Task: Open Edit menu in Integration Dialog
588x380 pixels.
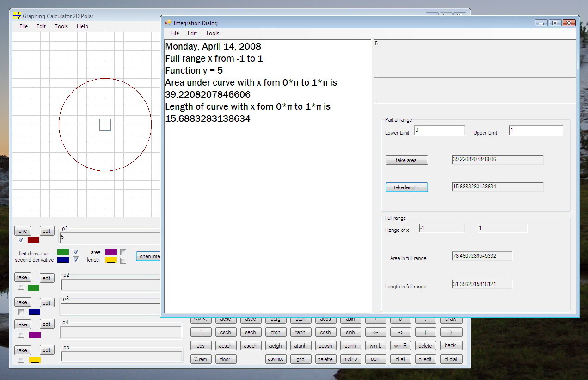Action: click(x=192, y=33)
